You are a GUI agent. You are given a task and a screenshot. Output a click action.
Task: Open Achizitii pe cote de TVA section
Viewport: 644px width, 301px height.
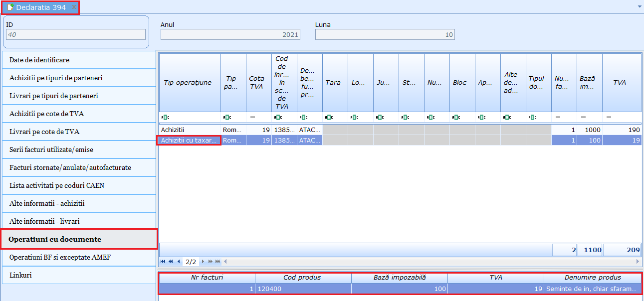79,114
